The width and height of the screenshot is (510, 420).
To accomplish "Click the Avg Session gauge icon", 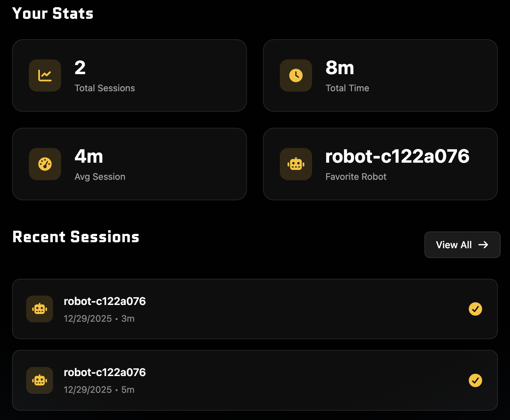I will tap(45, 164).
